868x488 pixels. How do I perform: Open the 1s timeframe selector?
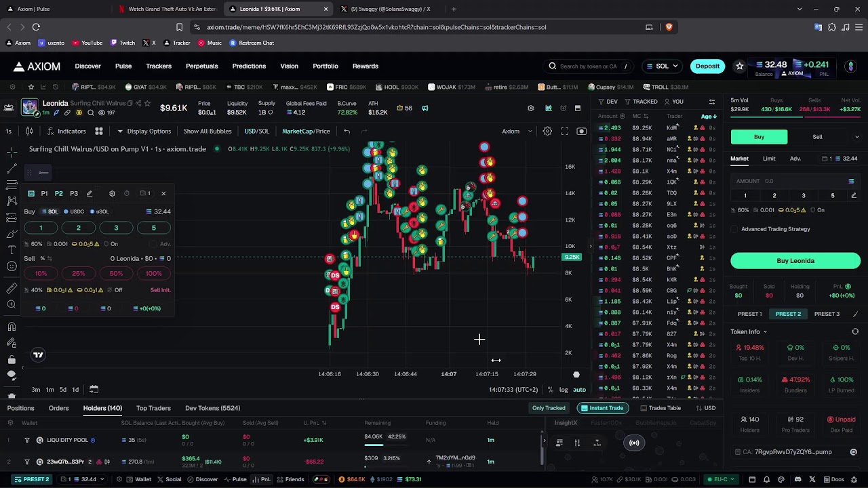pos(9,131)
